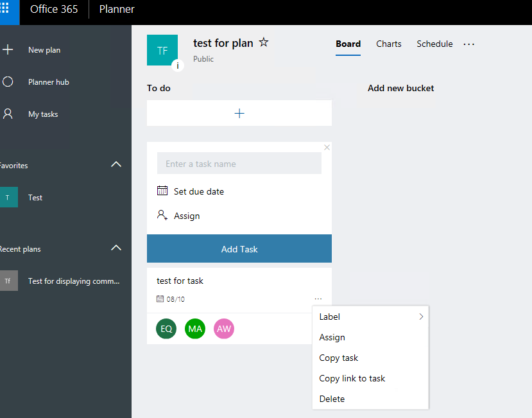Click the Assign person icon in new task
This screenshot has height=418, width=532.
click(x=162, y=215)
